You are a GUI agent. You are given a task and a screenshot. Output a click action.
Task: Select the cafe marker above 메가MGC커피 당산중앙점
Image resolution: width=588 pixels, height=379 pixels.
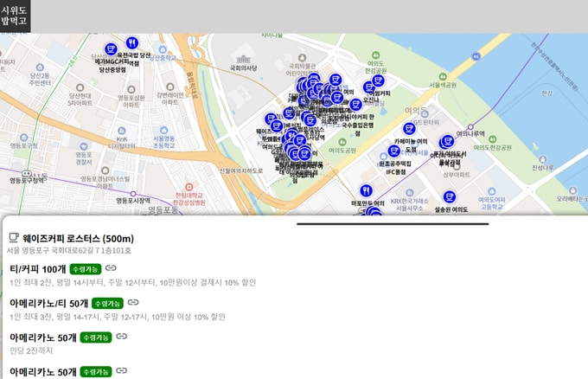point(111,49)
